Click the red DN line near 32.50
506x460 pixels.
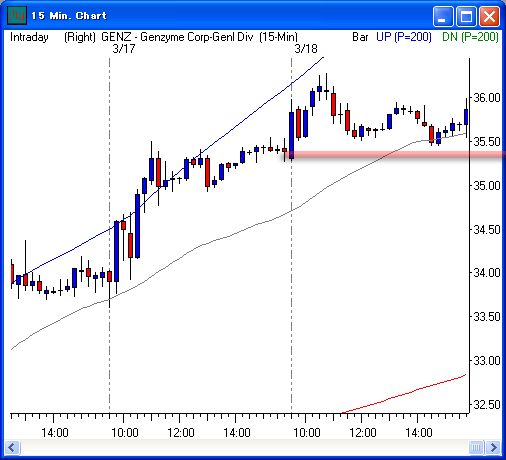[x=404, y=394]
